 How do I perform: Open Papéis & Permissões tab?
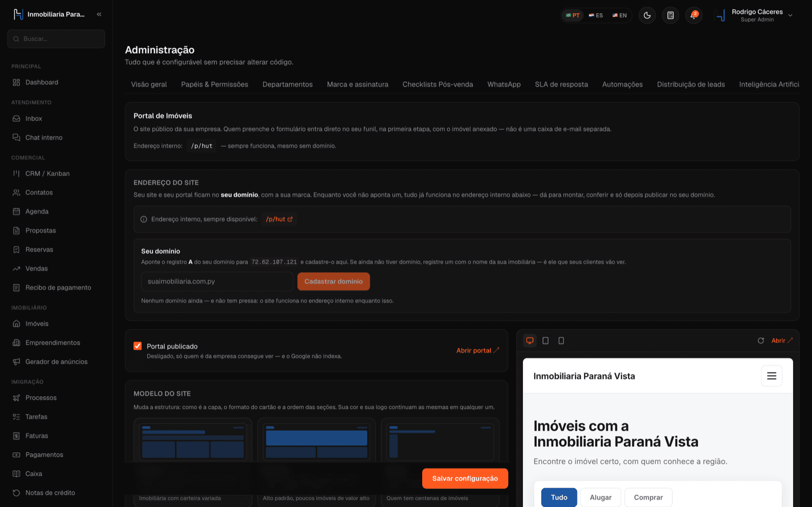[215, 84]
